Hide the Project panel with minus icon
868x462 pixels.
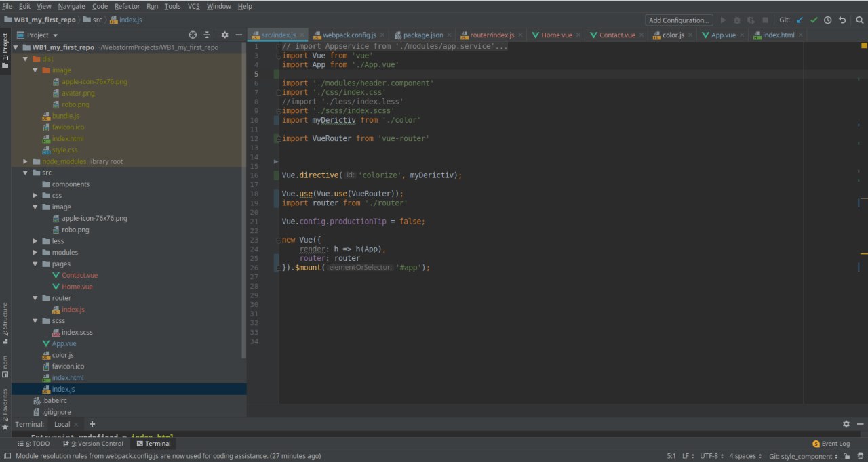click(x=239, y=35)
